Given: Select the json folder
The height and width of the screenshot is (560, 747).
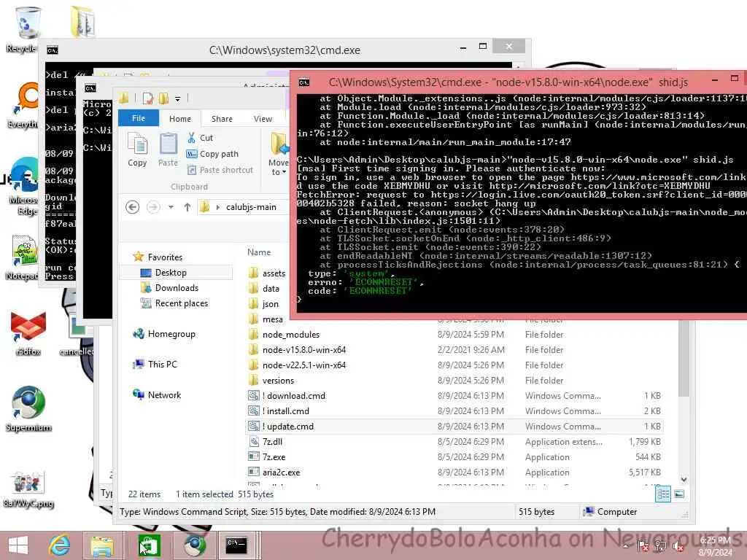Looking at the screenshot, I should coord(263,304).
